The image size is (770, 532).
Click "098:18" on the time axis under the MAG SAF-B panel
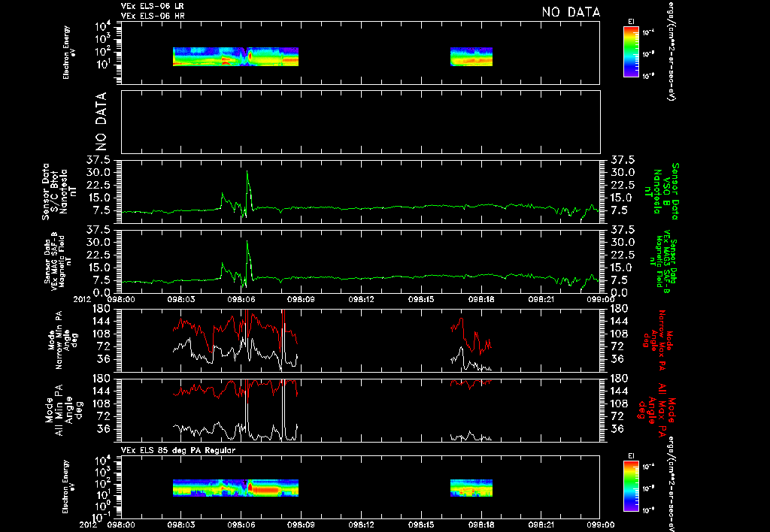pos(480,299)
